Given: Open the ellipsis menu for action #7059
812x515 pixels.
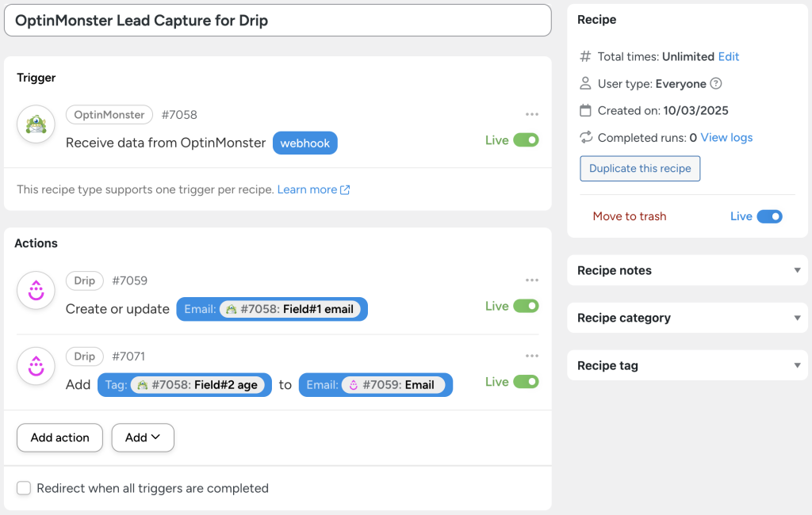Looking at the screenshot, I should coord(532,279).
